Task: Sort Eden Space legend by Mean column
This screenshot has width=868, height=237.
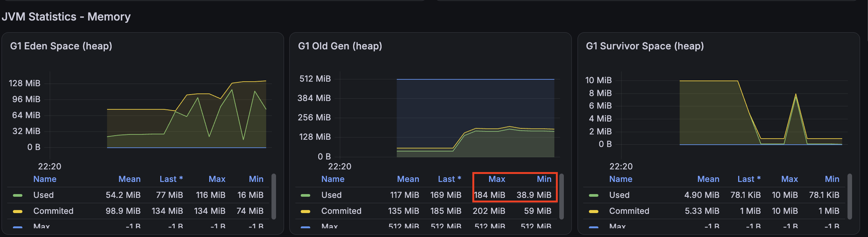Action: coord(129,179)
